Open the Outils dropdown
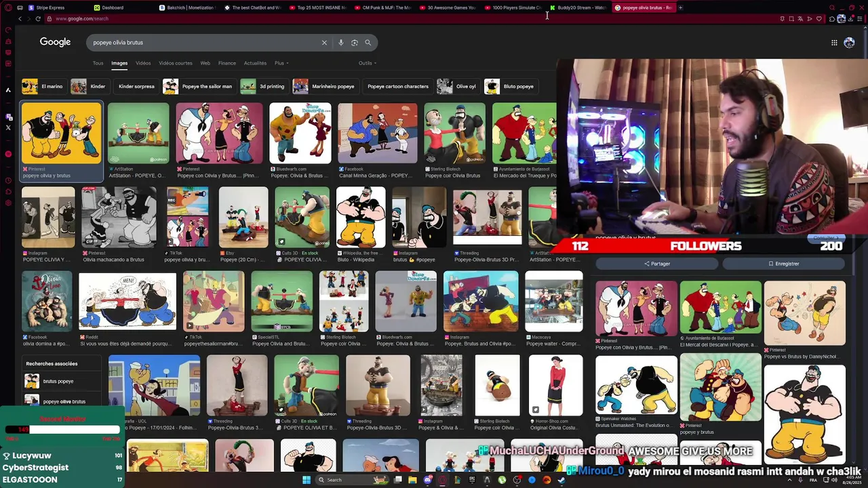This screenshot has height=488, width=868. click(x=368, y=63)
